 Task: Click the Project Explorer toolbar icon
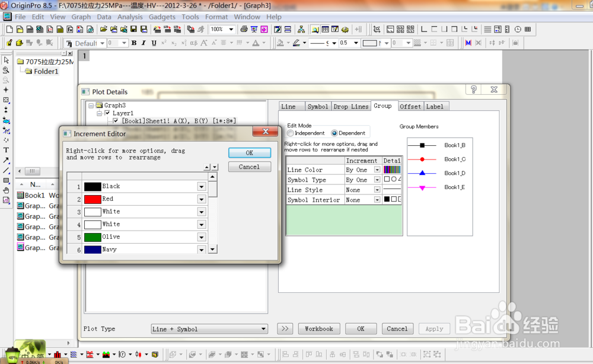coord(315,29)
